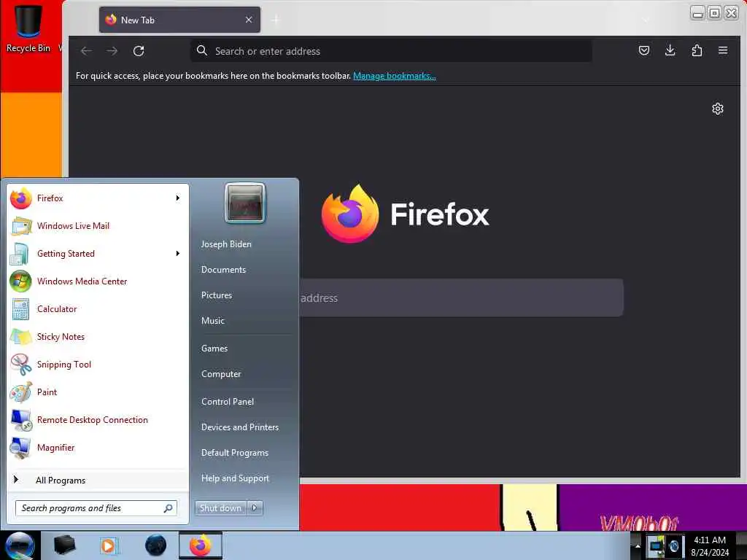Open a new tab with plus button
747x560 pixels.
point(276,20)
